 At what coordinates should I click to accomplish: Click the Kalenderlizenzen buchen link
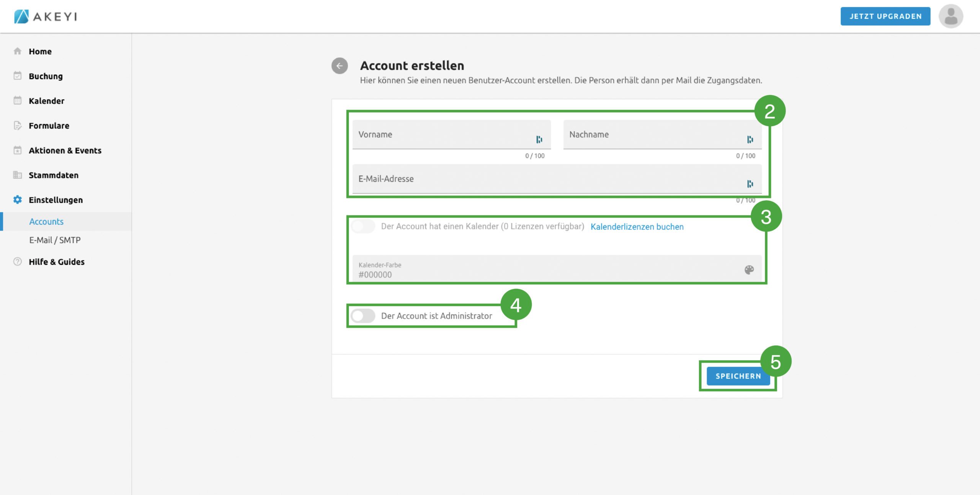pyautogui.click(x=637, y=227)
